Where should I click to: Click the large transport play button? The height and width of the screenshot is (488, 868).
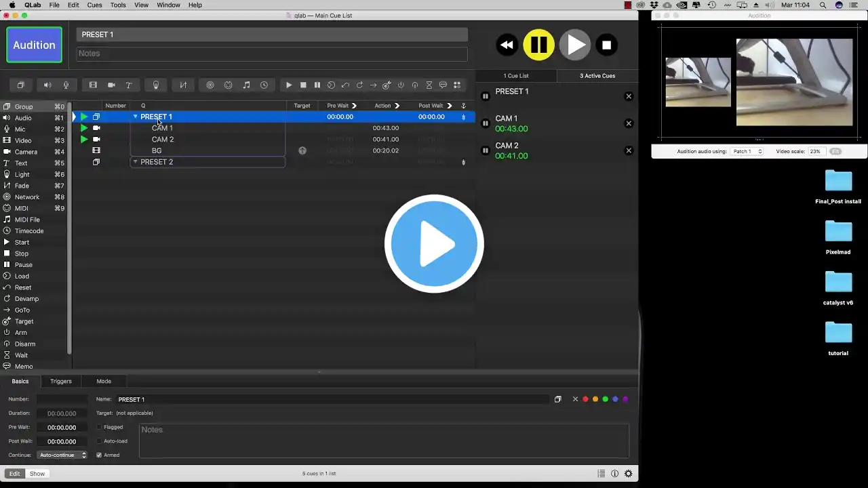coord(575,45)
